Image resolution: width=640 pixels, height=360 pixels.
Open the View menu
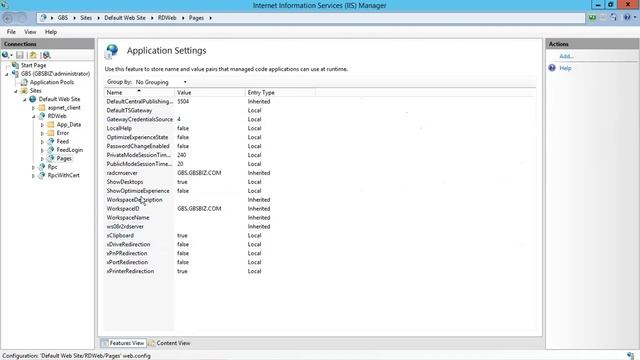[30, 32]
